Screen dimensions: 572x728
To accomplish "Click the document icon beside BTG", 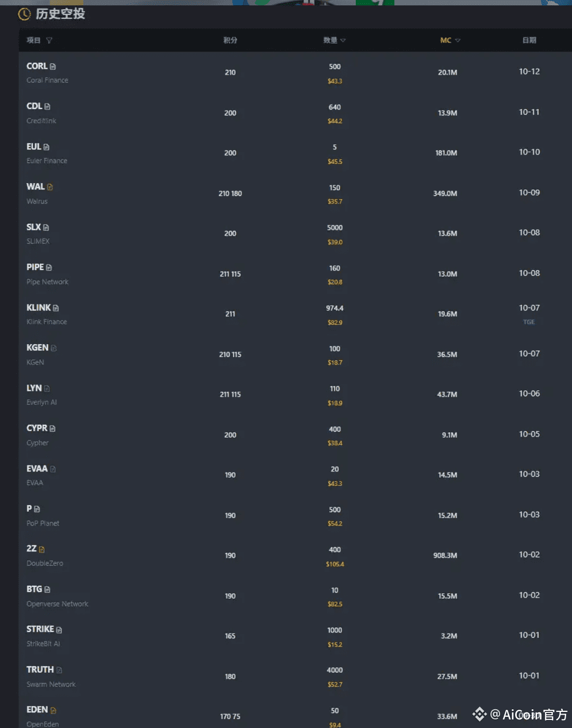I will [x=47, y=589].
